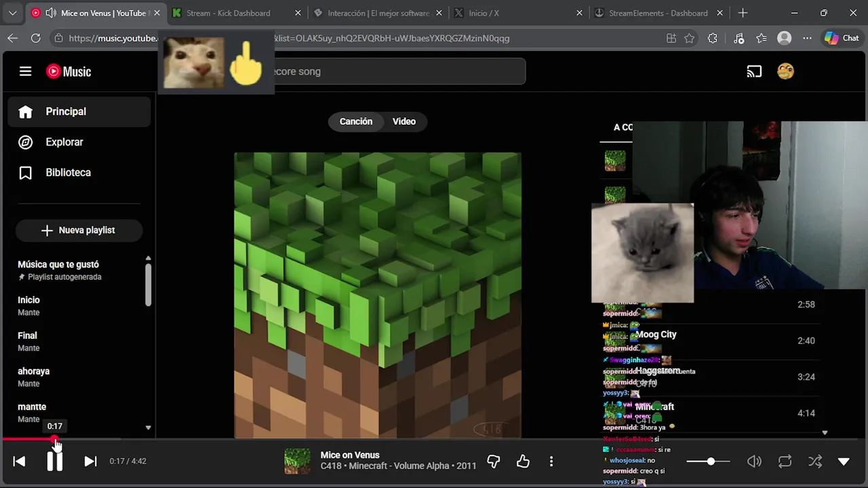Switch to the Interacción browser tab
The height and width of the screenshot is (488, 868).
(x=378, y=13)
